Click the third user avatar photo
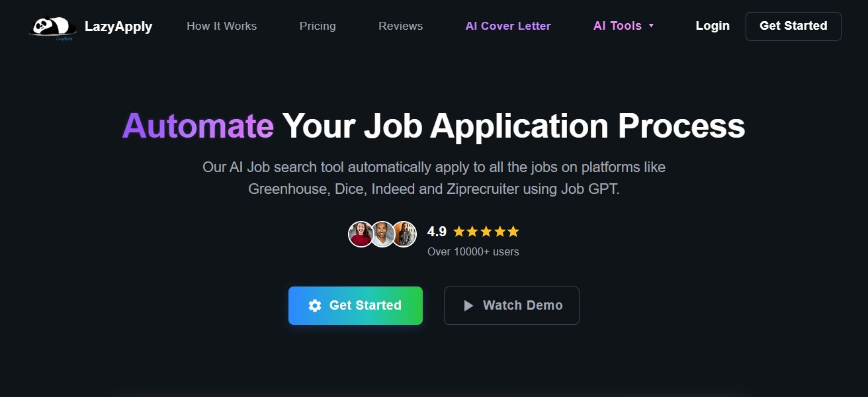Screen dimensions: 868x397 404,234
